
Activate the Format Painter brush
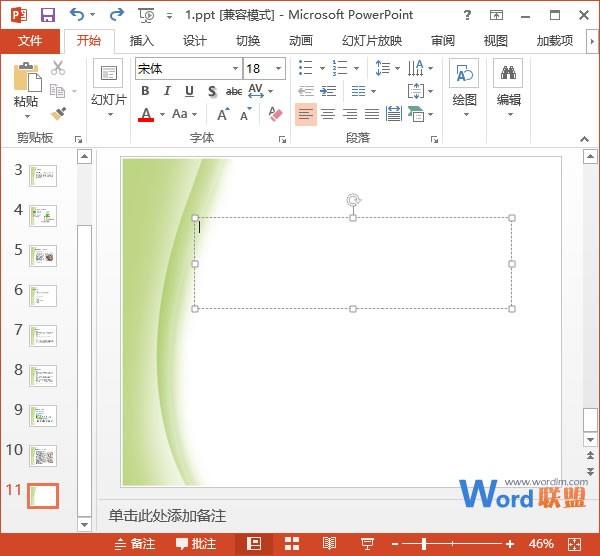(x=58, y=113)
